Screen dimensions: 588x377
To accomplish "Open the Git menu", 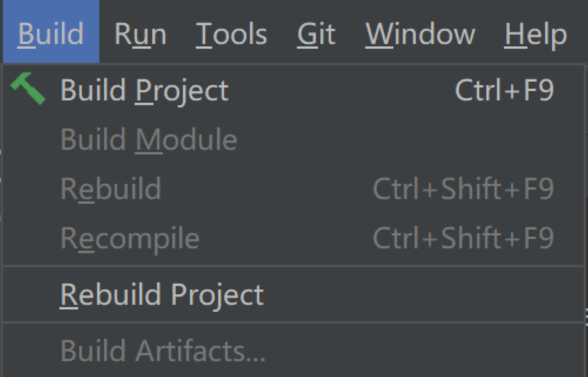I will pos(316,33).
